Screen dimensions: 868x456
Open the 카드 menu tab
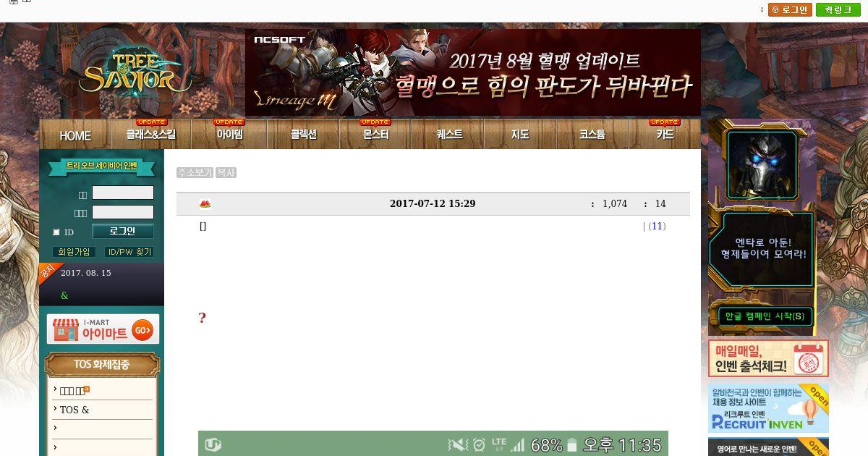(665, 135)
